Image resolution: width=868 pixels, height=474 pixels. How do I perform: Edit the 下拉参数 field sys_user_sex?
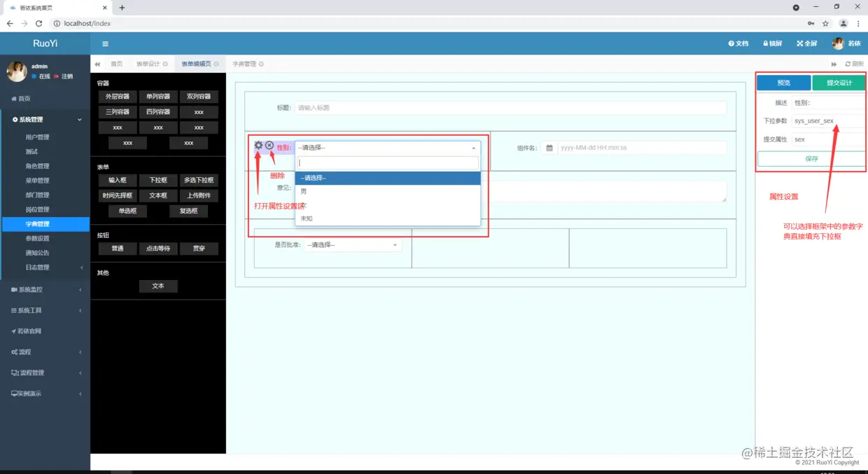[x=829, y=121]
